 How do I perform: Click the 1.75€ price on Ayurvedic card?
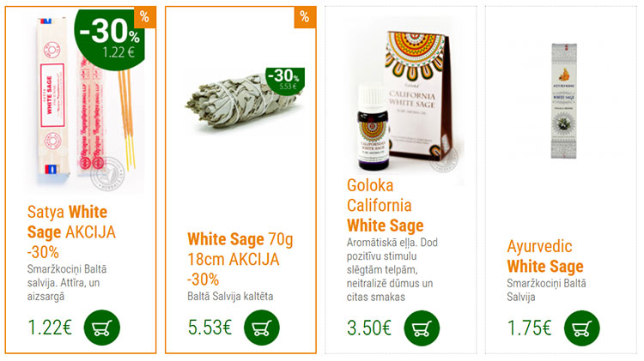pos(530,328)
